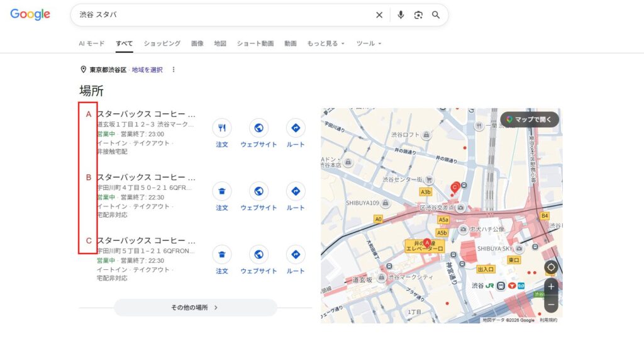Zoom in the map with plus button
The image size is (644, 341).
[x=551, y=287]
